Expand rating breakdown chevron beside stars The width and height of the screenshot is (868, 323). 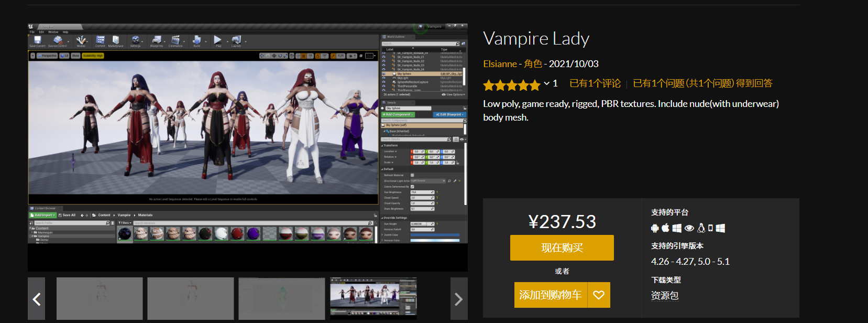[x=546, y=83]
